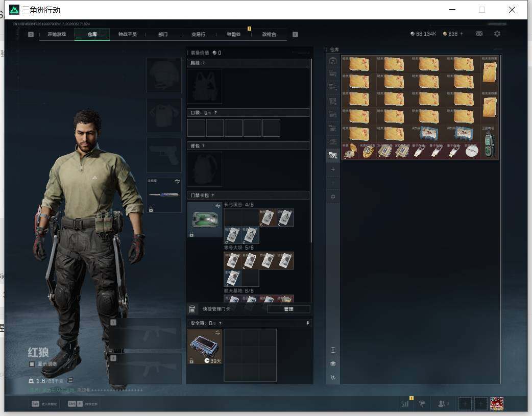Select the highlighted collectibles warehouse sidebar icon
Viewport: 532px width, 416px height.
click(x=333, y=155)
